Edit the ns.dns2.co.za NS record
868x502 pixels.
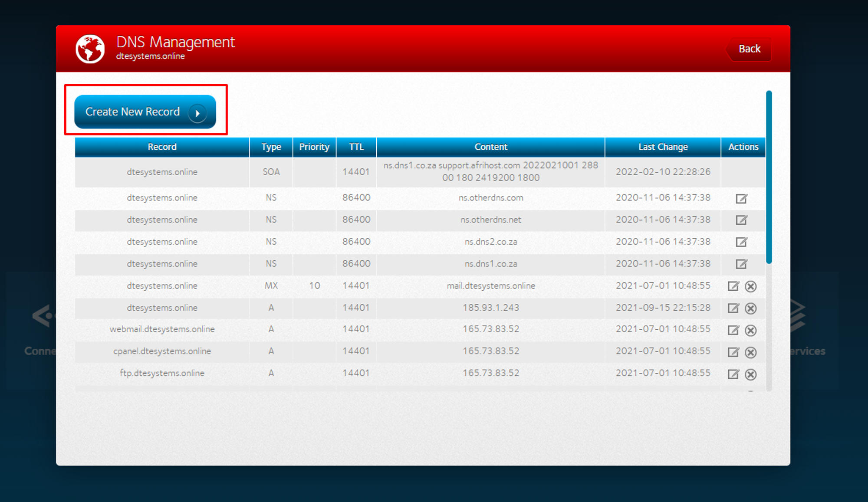click(x=741, y=242)
